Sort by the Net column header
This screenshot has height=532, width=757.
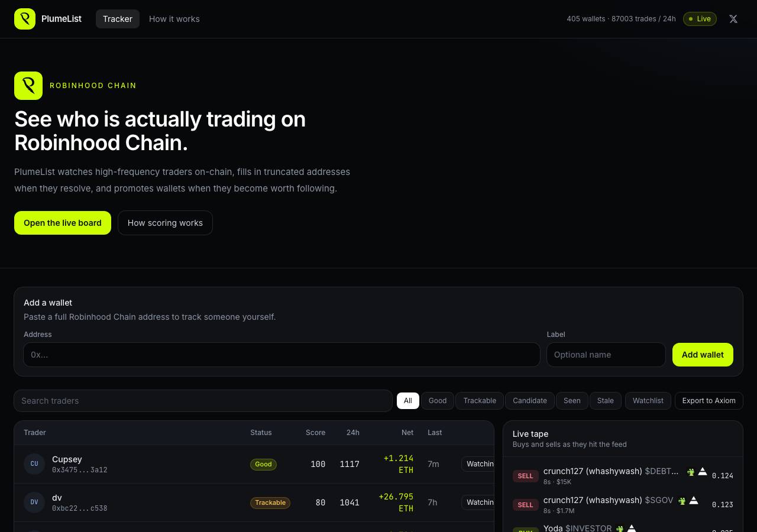407,433
